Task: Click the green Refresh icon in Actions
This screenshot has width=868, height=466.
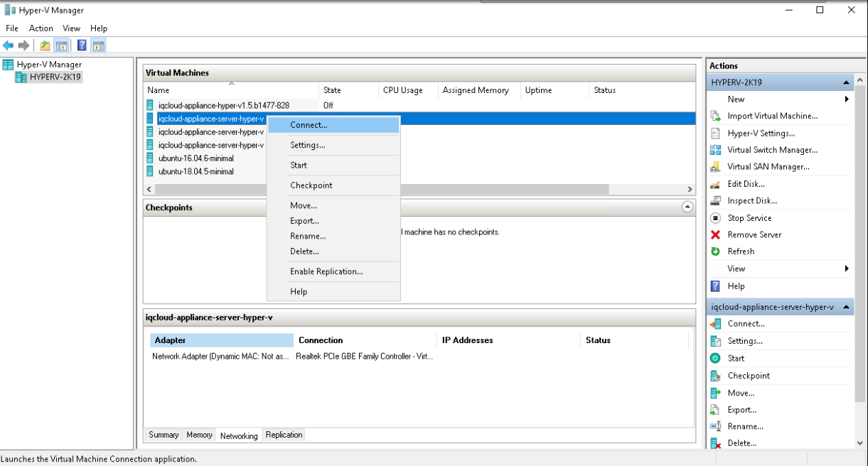Action: tap(716, 251)
